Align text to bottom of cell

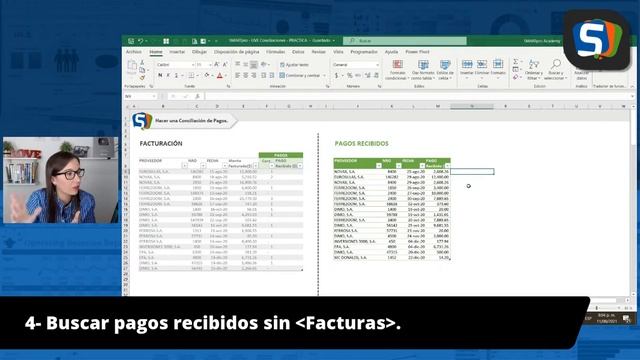coord(254,64)
